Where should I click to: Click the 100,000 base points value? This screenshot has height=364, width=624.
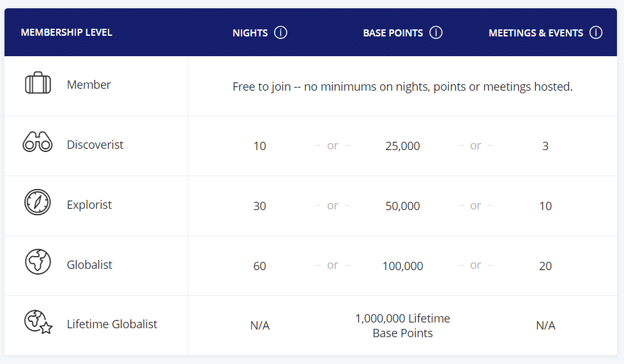click(402, 266)
